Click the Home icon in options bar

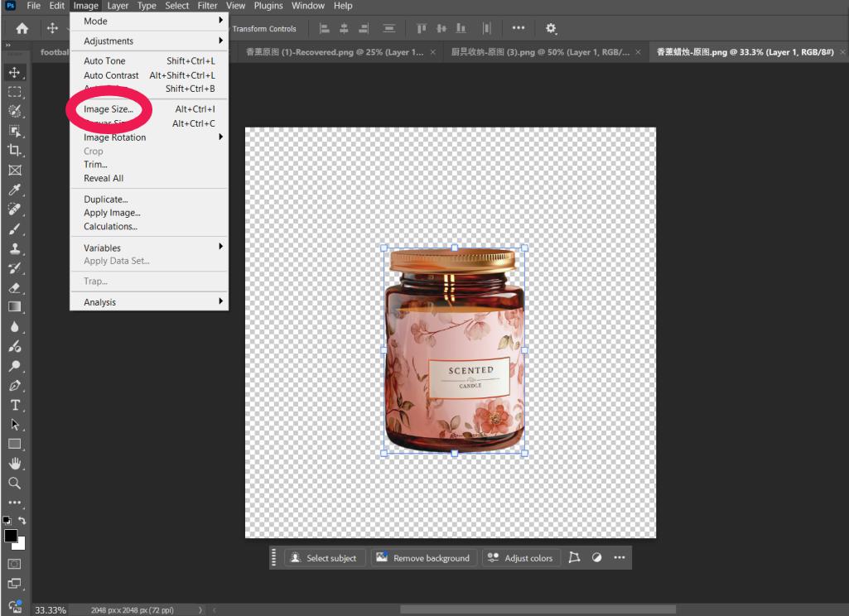(22, 28)
